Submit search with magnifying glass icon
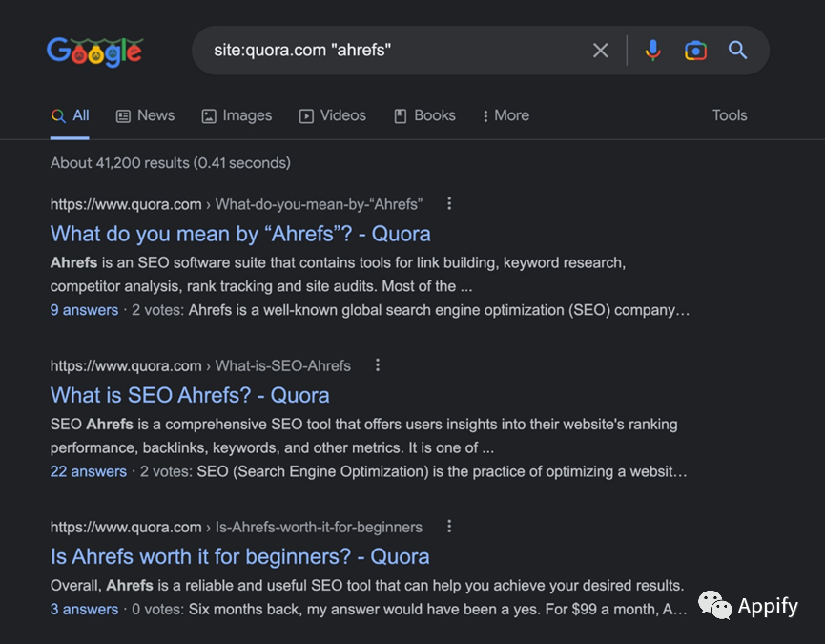This screenshot has height=644, width=825. (x=737, y=51)
